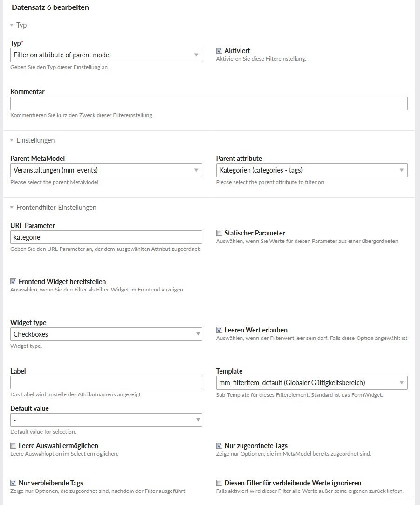The image size is (420, 505).
Task: Check Diesen Filter für verbleibende Werte ignorieren
Action: [x=220, y=483]
